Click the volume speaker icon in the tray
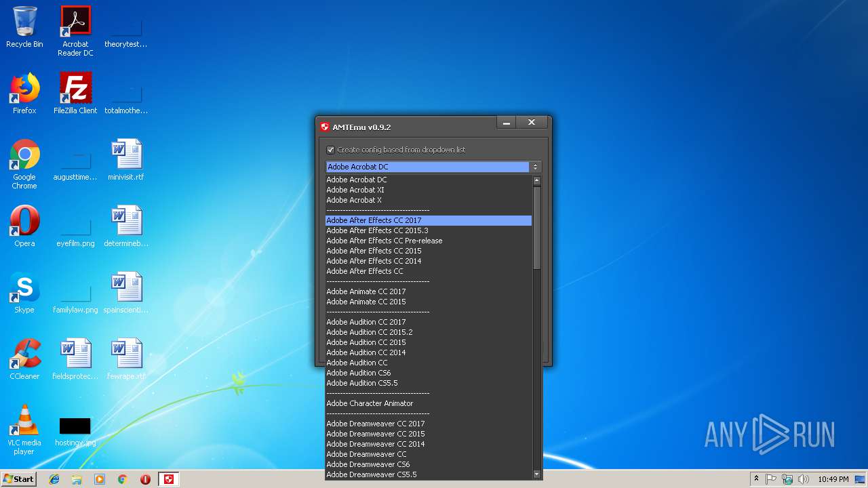Viewport: 868px width, 488px height. click(804, 479)
